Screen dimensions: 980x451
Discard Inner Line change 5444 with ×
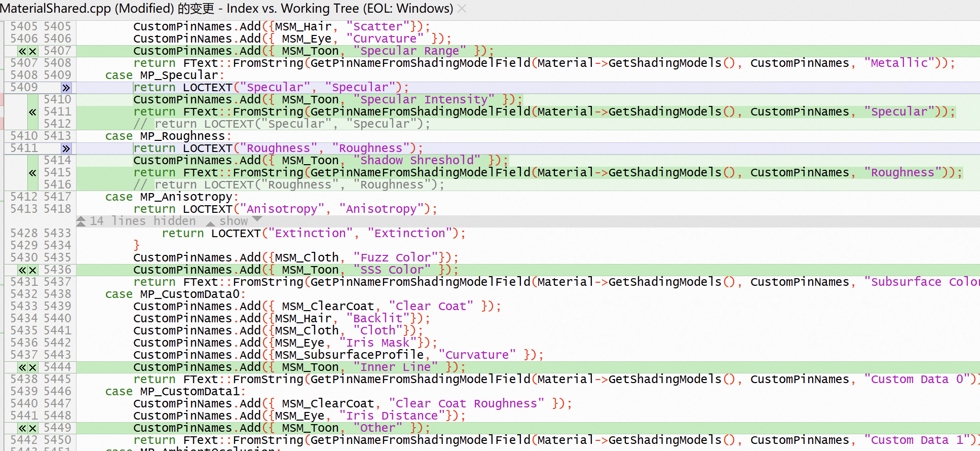tap(33, 367)
